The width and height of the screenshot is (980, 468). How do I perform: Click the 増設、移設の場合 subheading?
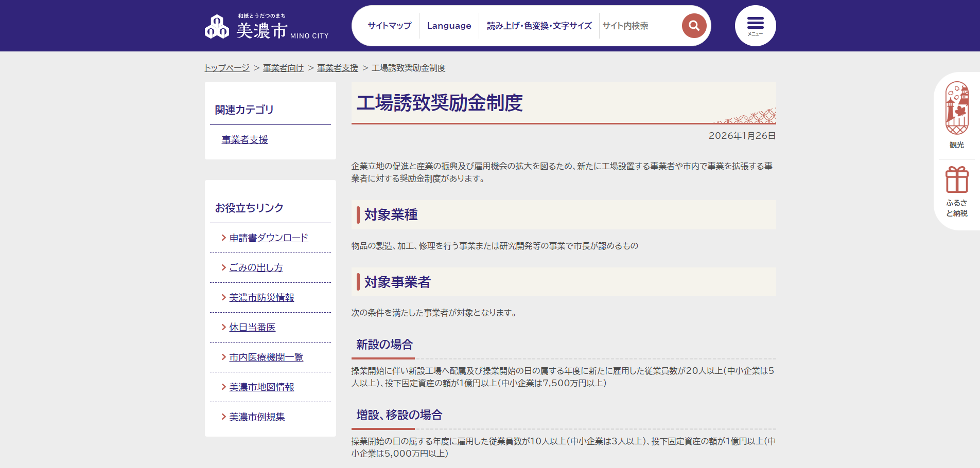[x=399, y=415]
